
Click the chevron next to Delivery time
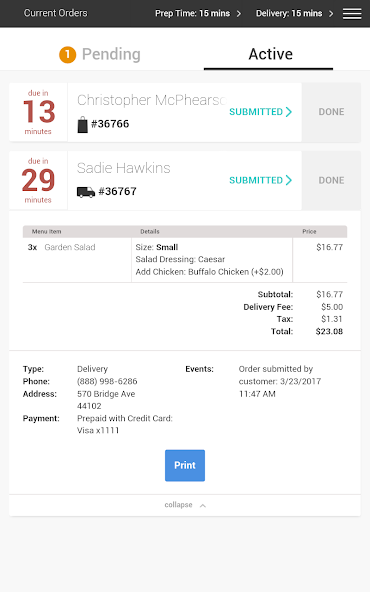coord(331,14)
